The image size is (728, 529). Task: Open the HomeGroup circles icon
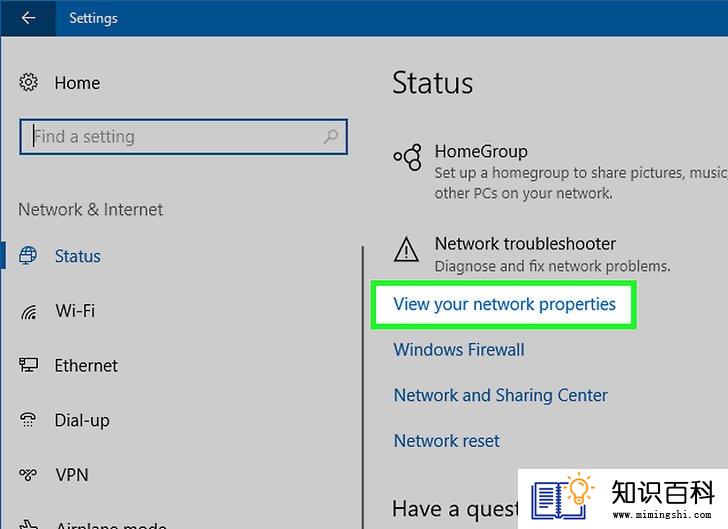[x=408, y=157]
